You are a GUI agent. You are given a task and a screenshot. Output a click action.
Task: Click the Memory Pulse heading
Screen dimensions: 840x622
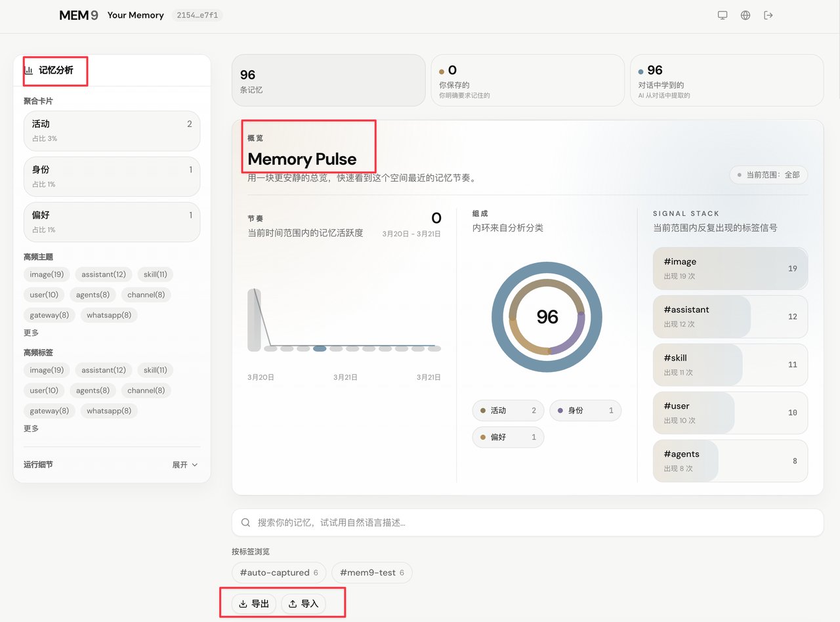pyautogui.click(x=302, y=159)
